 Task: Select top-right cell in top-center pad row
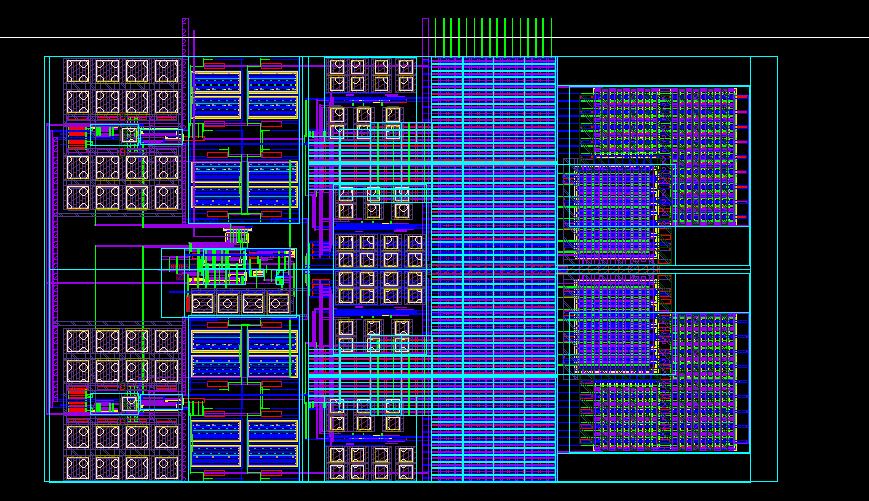coord(406,68)
